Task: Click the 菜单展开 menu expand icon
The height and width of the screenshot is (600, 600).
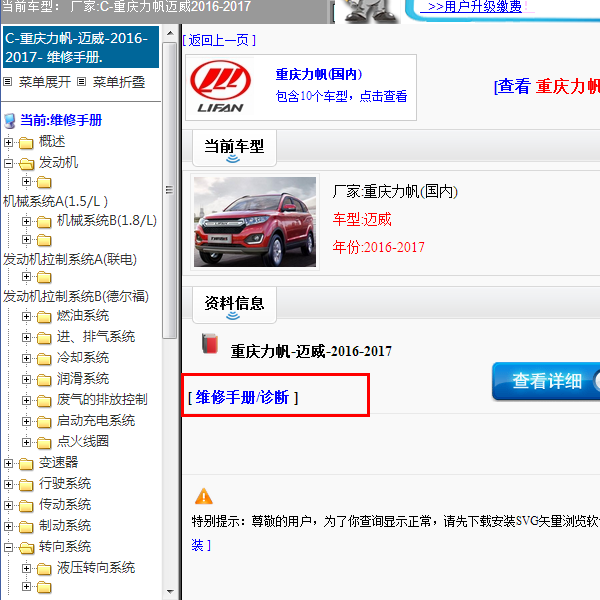Action: (8, 82)
